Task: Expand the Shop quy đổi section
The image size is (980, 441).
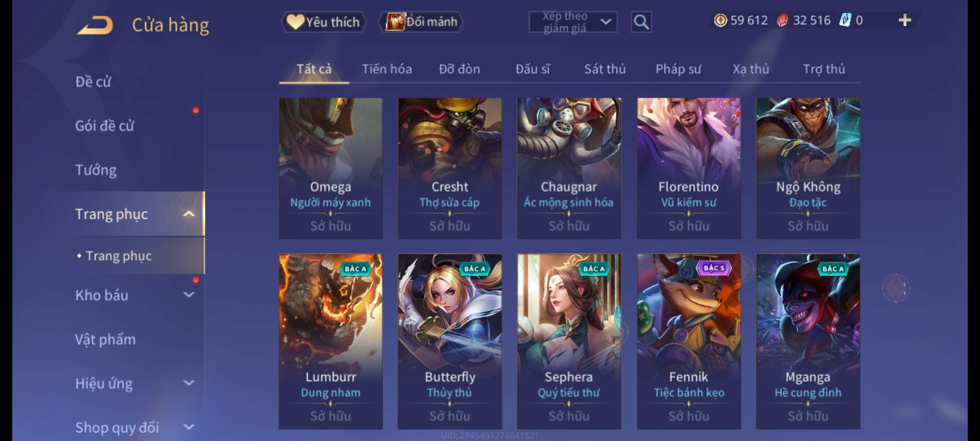Action: 189,427
